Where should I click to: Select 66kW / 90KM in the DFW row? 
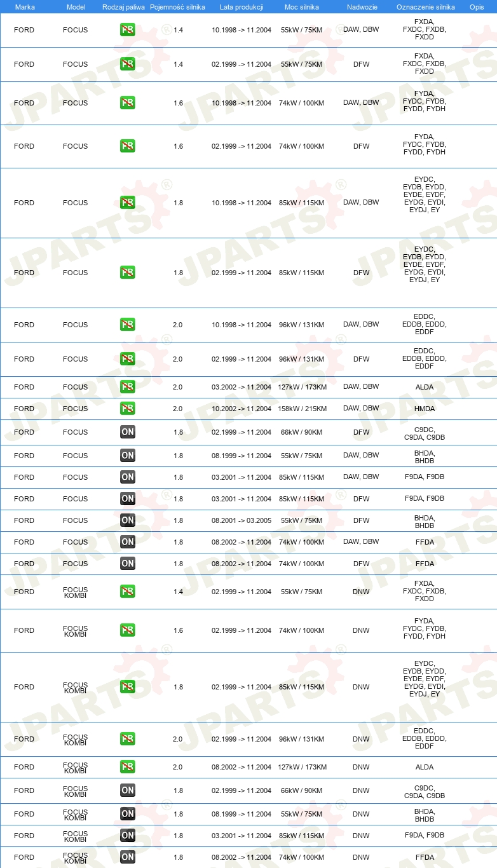point(302,432)
